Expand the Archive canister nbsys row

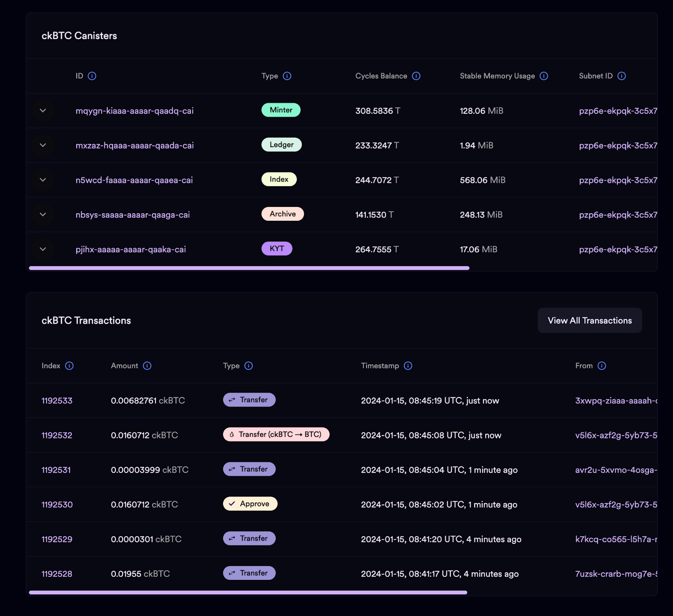(x=42, y=214)
